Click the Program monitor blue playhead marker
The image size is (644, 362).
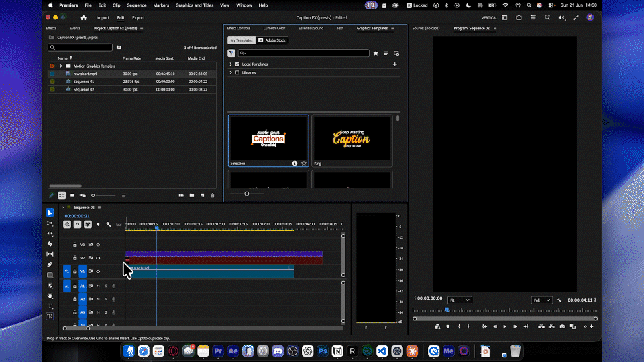pyautogui.click(x=447, y=310)
